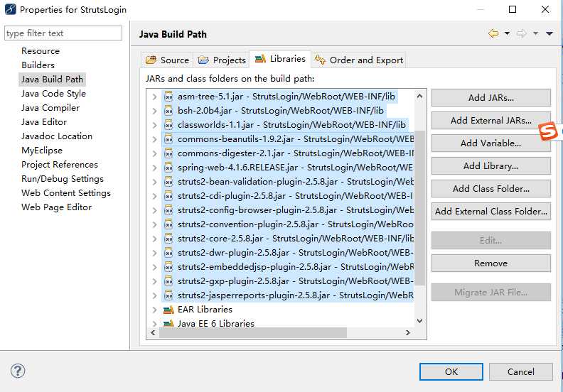Expand struts2-core-2.5.8.jar entry

point(154,239)
